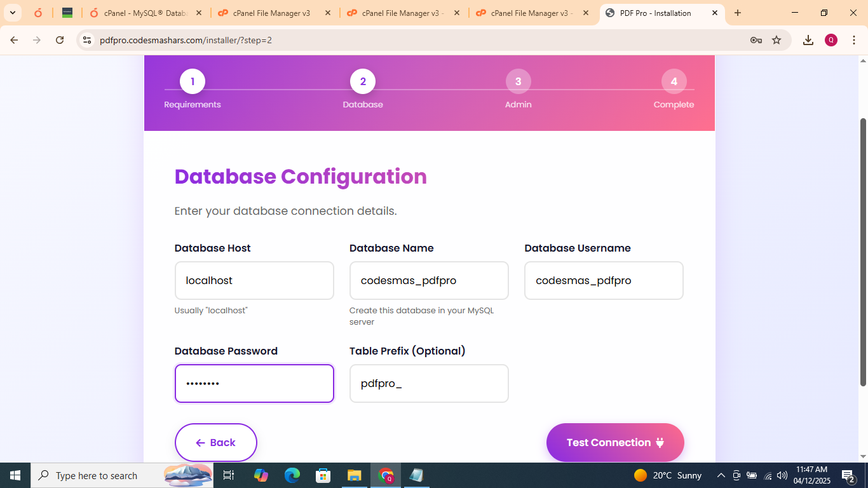The width and height of the screenshot is (868, 488).
Task: Click the bookmark star in address bar
Action: [x=776, y=39]
